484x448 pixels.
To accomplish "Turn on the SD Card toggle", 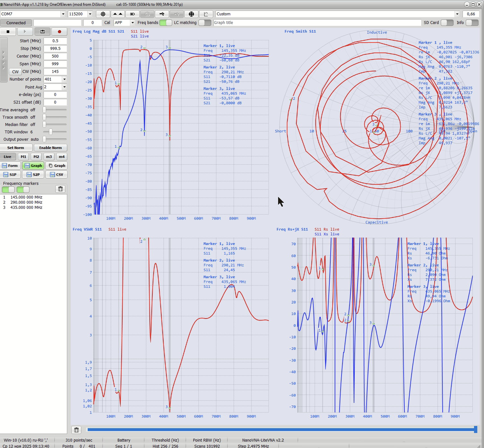I will pos(447,23).
